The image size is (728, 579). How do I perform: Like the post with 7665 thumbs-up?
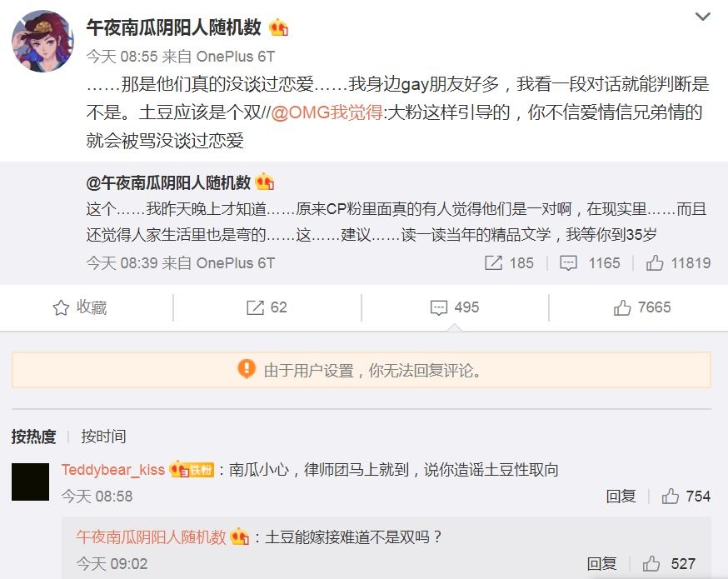[622, 307]
